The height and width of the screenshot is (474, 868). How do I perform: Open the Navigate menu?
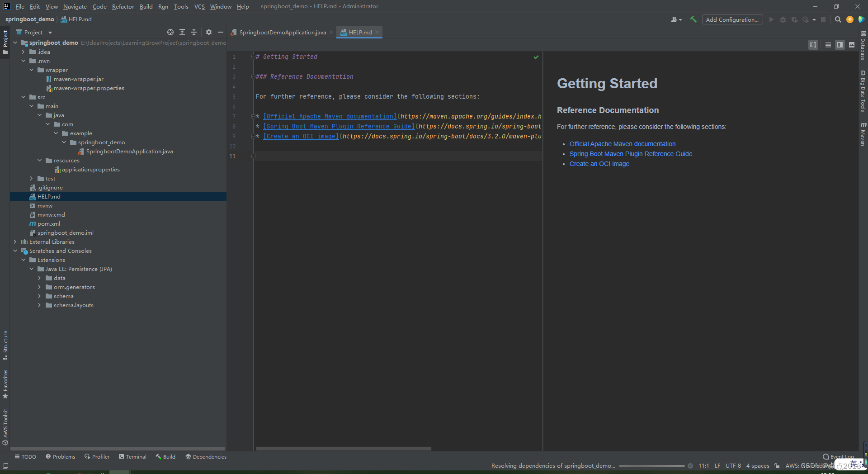click(x=75, y=6)
